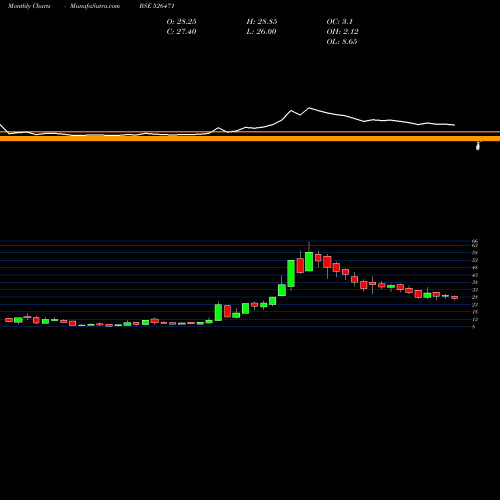This screenshot has height=500, width=500.
Task: Click the "Monthly Charts" title text
Action: tap(29, 6)
